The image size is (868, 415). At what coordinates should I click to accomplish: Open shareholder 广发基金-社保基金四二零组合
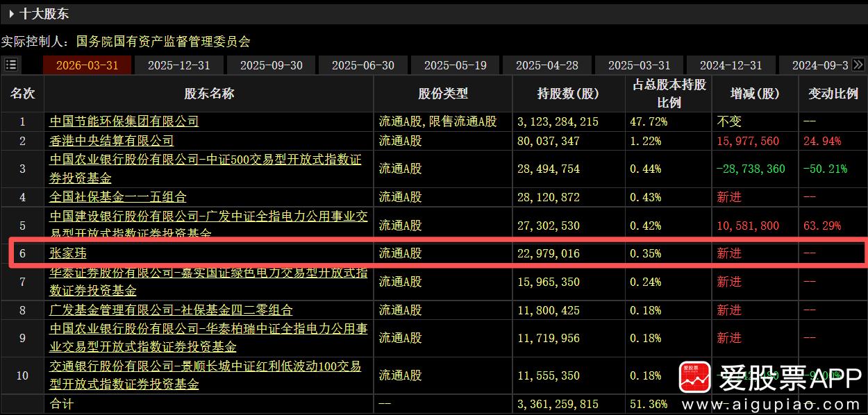[x=171, y=310]
